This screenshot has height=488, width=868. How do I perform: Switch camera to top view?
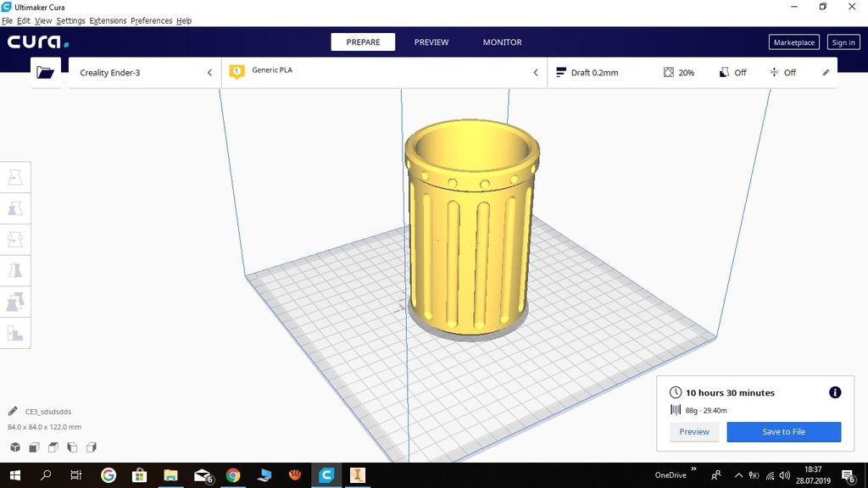(53, 447)
